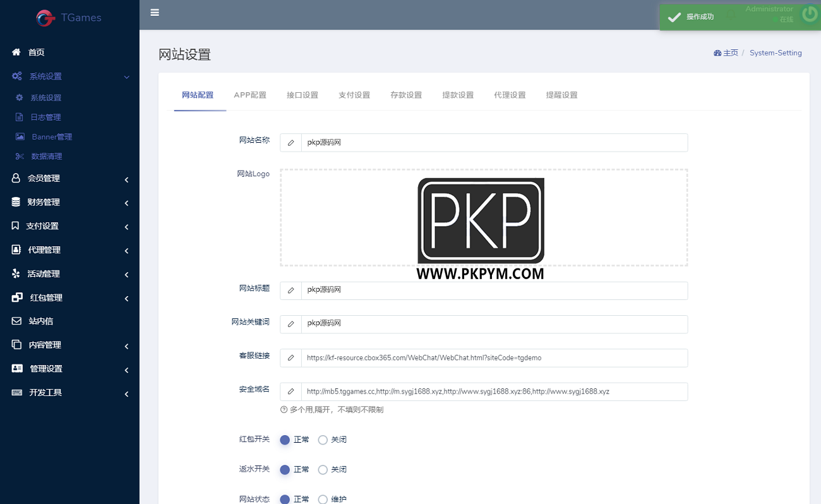Click the document icon beside 日志管理
Screen dimensions: 821x504
point(20,117)
